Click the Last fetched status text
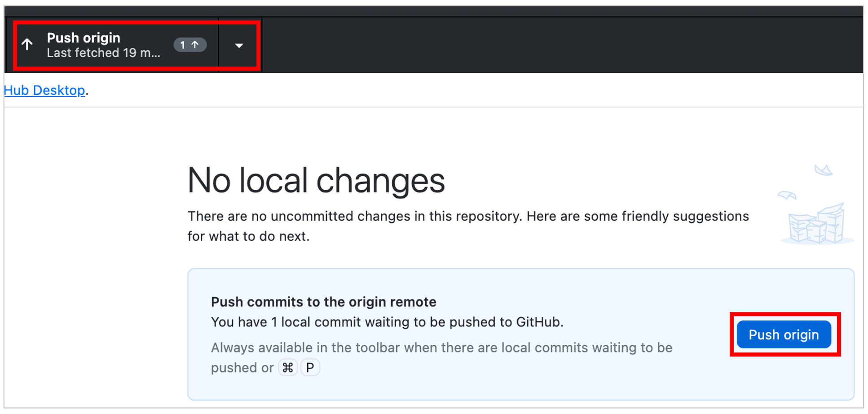The height and width of the screenshot is (414, 868). click(x=103, y=53)
